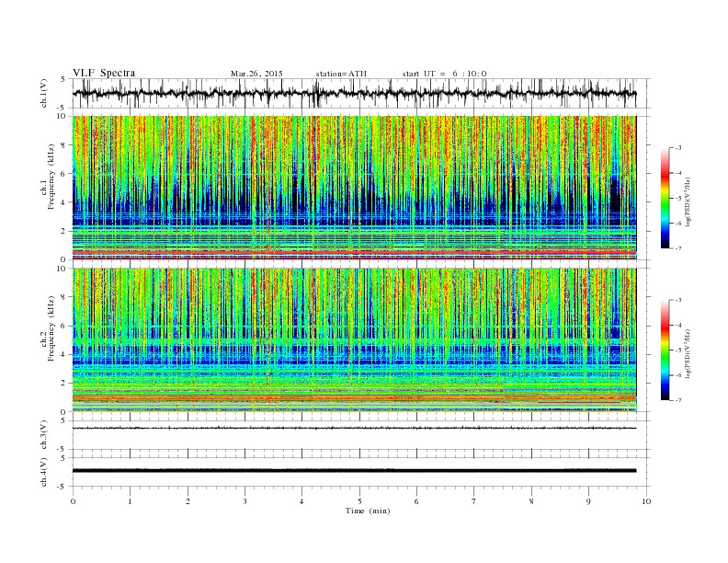Viewport: 728px width, 563px height.
Task: Click the ch.2 spectrogram color scale bar
Action: (665, 350)
